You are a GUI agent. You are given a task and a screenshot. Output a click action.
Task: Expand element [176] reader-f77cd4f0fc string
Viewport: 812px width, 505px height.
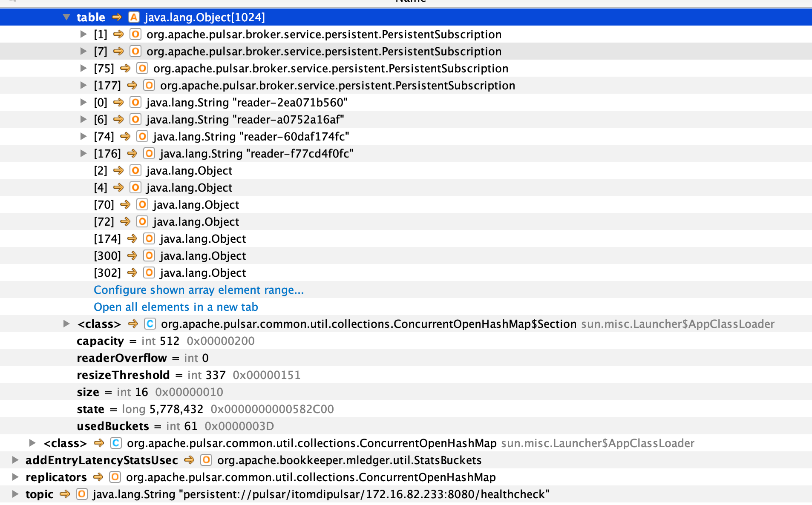(84, 154)
